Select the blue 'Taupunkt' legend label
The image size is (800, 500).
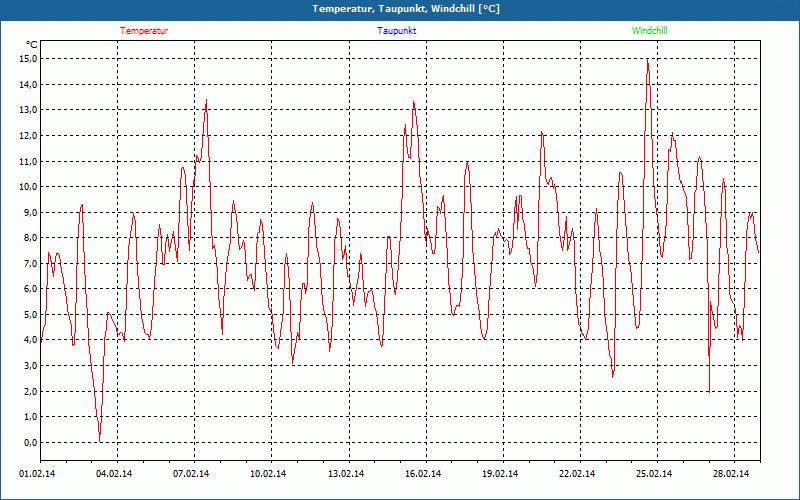coord(396,31)
